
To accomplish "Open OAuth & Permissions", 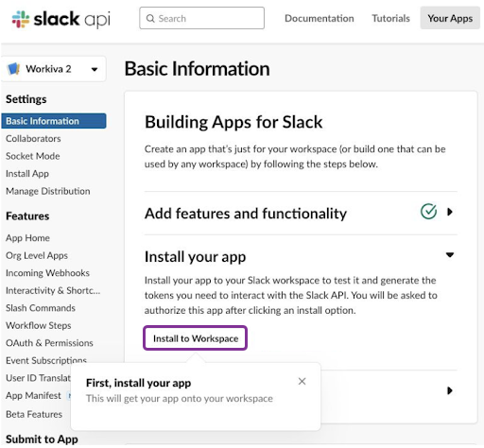I will point(49,343).
